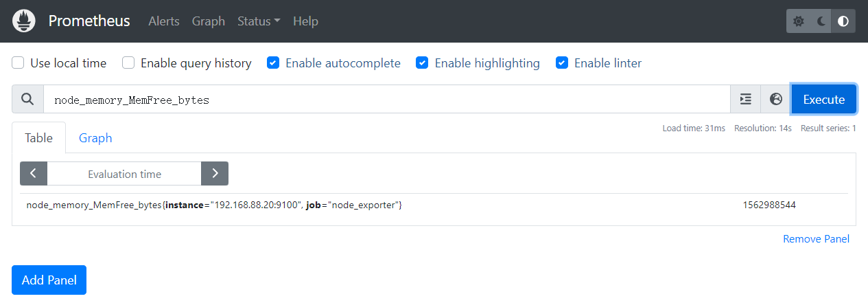Disable the Enable autocomplete checkbox
This screenshot has width=868, height=303.
coord(273,63)
